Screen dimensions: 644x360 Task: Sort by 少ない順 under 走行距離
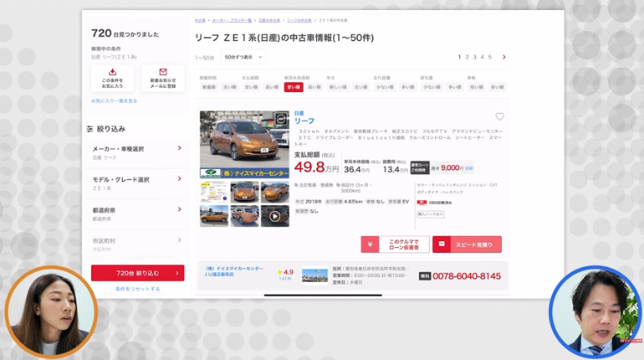(385, 87)
